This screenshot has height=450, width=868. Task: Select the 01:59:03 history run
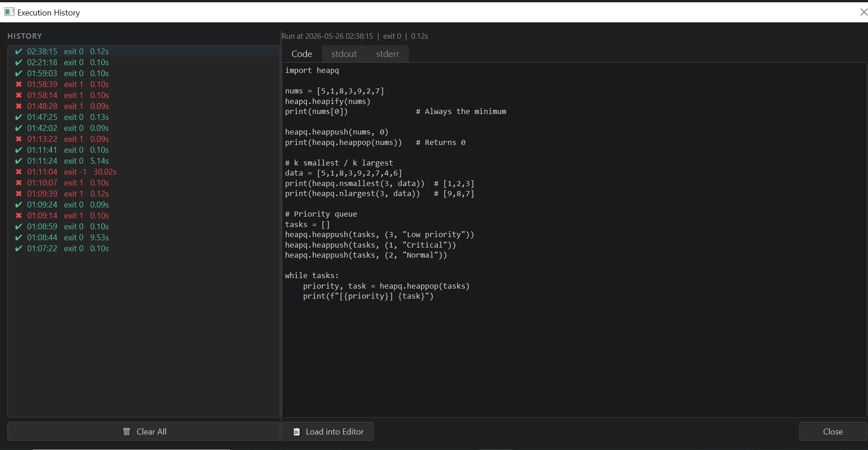point(144,73)
